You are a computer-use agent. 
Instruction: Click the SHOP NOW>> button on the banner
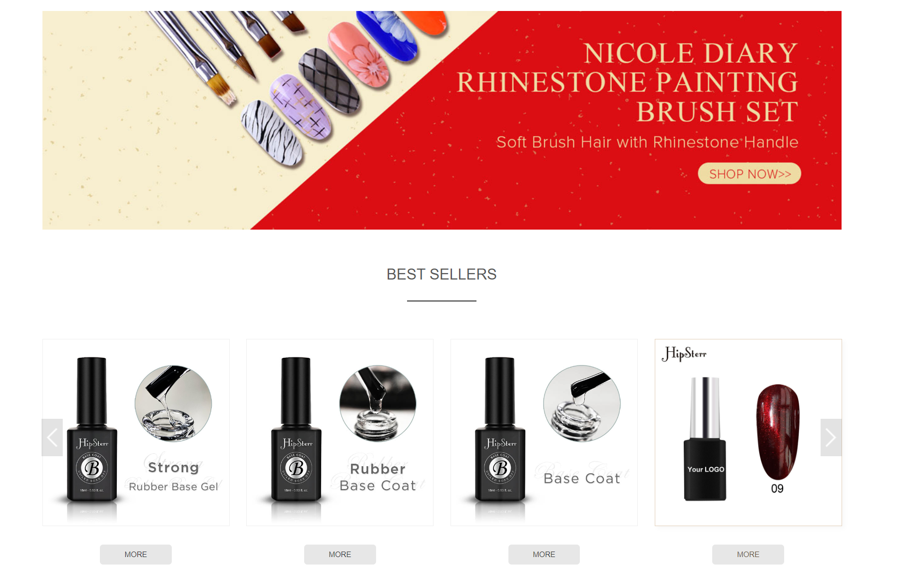click(749, 174)
